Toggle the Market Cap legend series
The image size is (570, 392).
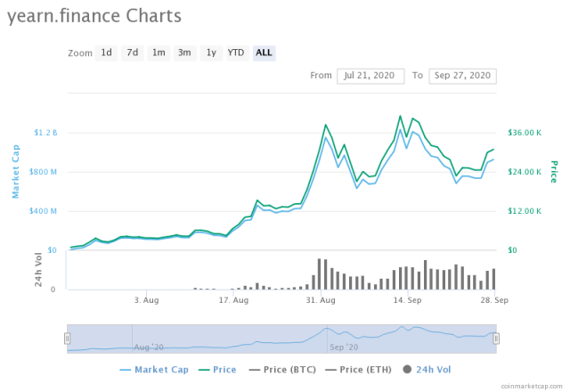point(154,370)
